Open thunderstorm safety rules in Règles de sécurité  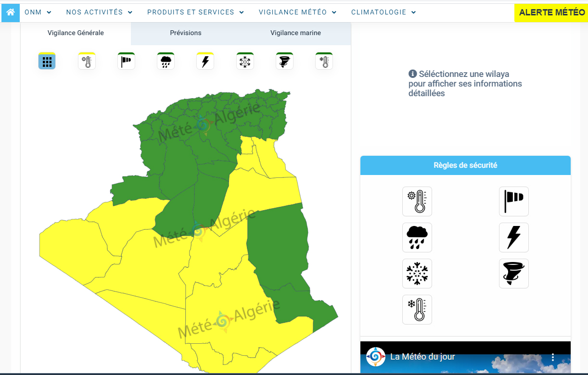[514, 237]
